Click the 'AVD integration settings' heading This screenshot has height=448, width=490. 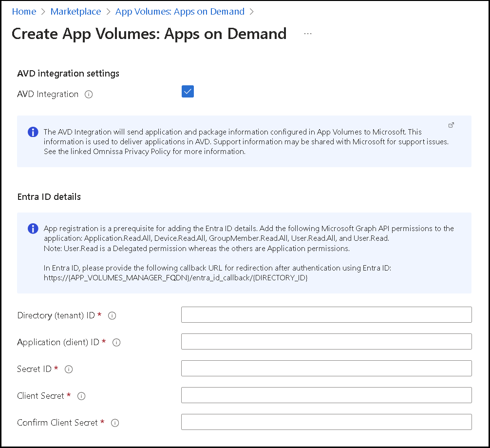[68, 74]
